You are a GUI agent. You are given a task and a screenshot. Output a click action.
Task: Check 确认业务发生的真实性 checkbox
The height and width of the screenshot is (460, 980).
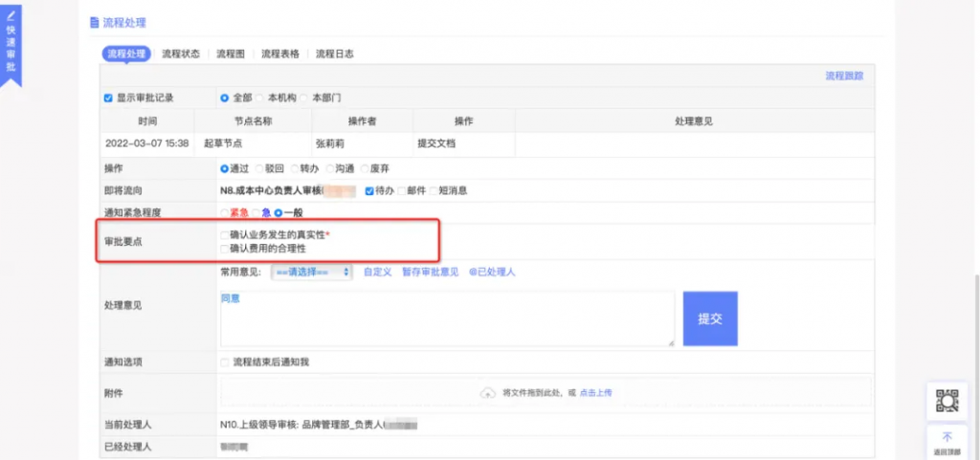pos(224,234)
